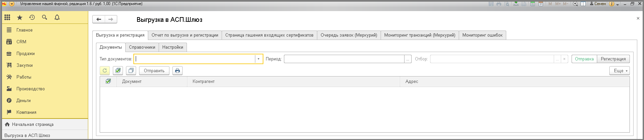Screen dimensions: 644x140
Task: Open the Производство section
Action: [x=45, y=89]
